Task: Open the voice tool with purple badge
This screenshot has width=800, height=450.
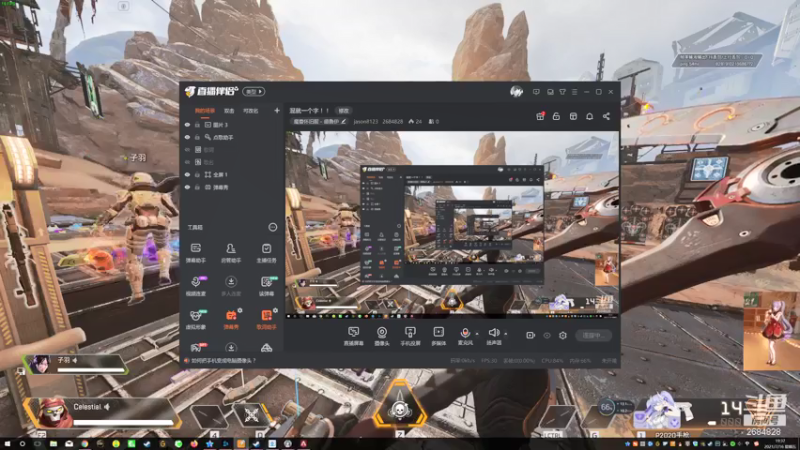Action: [195, 286]
